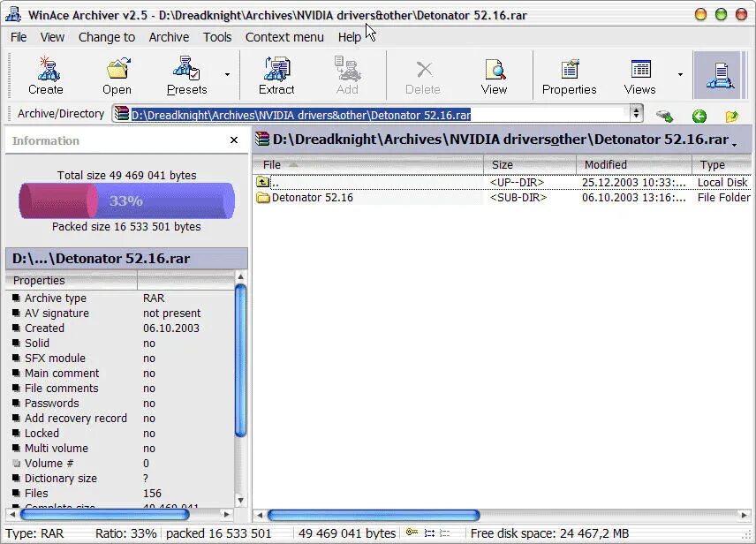Click the properties list vertical scrollbar thumb
The width and height of the screenshot is (756, 544).
tap(240, 360)
